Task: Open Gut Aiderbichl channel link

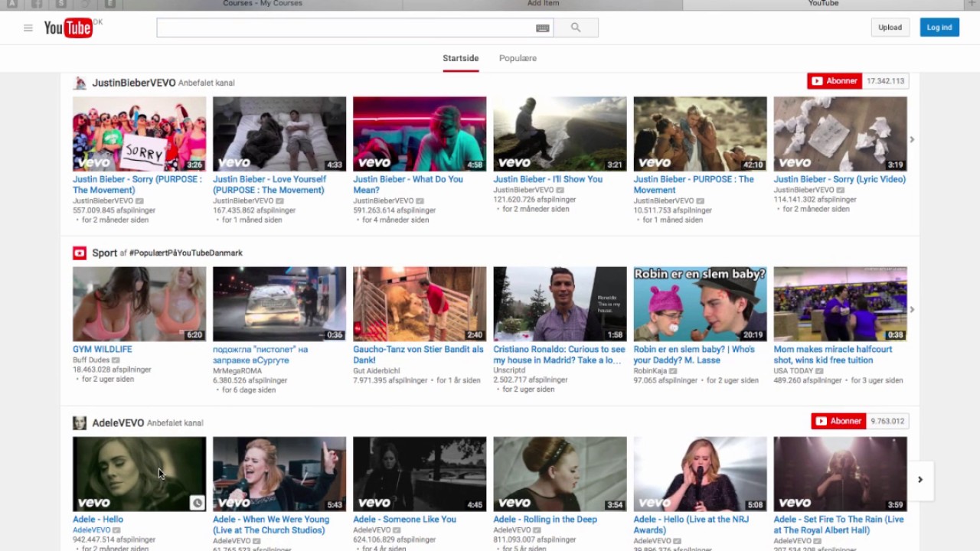Action: click(x=376, y=370)
